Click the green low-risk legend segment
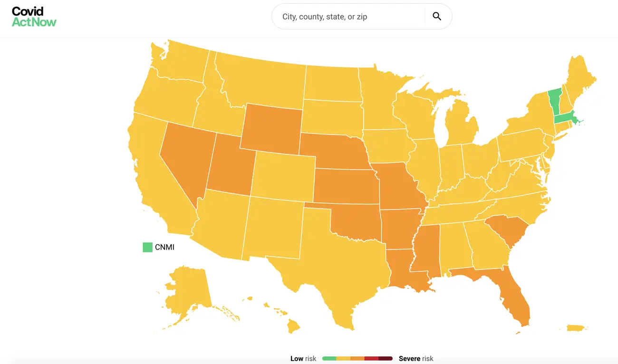 tap(329, 358)
